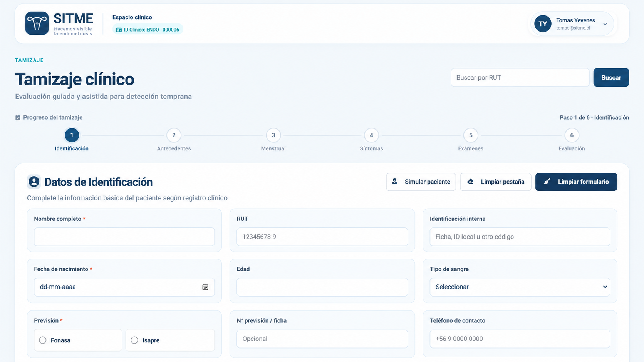
Task: Go to step 1 Identificación
Action: tap(72, 135)
